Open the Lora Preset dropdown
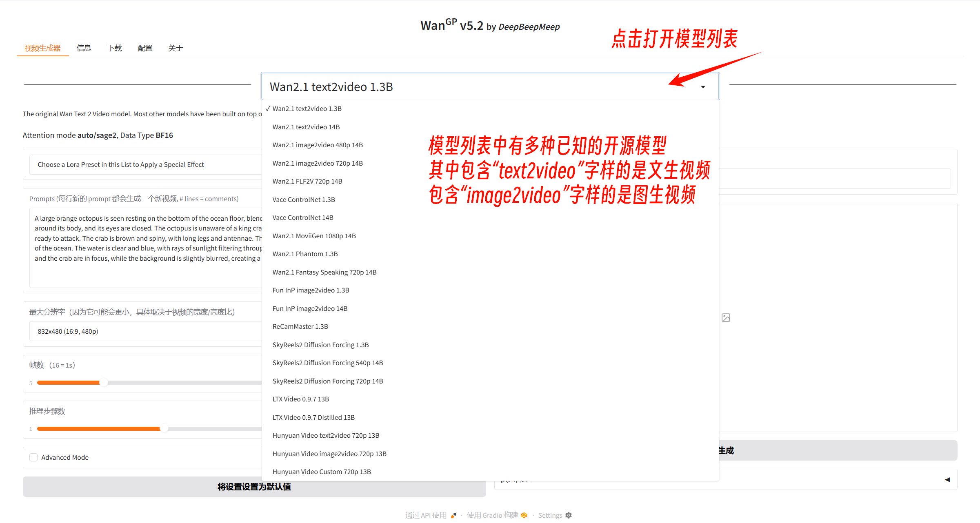Screen dimensions: 980x523 145,164
